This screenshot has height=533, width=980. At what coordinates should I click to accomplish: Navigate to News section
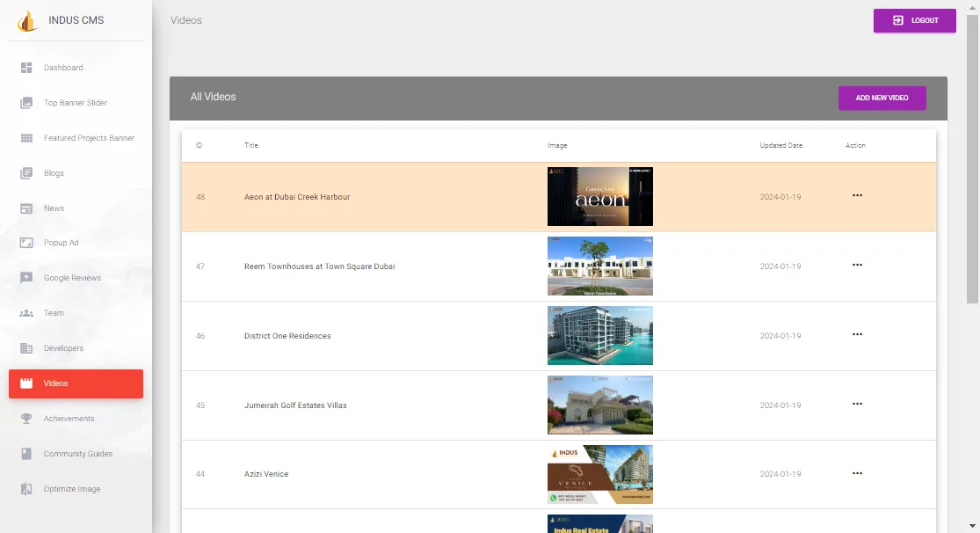pos(76,208)
